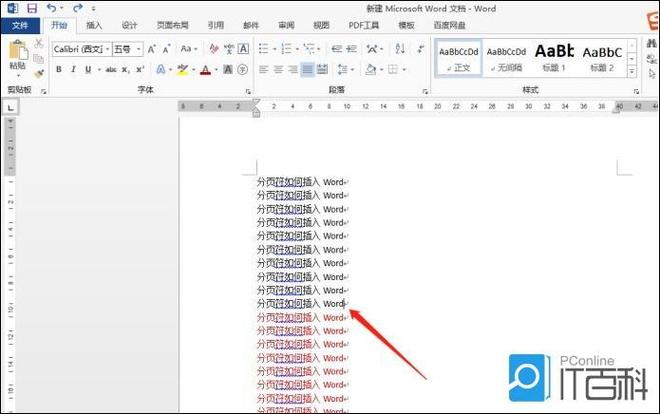Open the PDF工具 tab
The height and width of the screenshot is (414, 660).
point(364,25)
